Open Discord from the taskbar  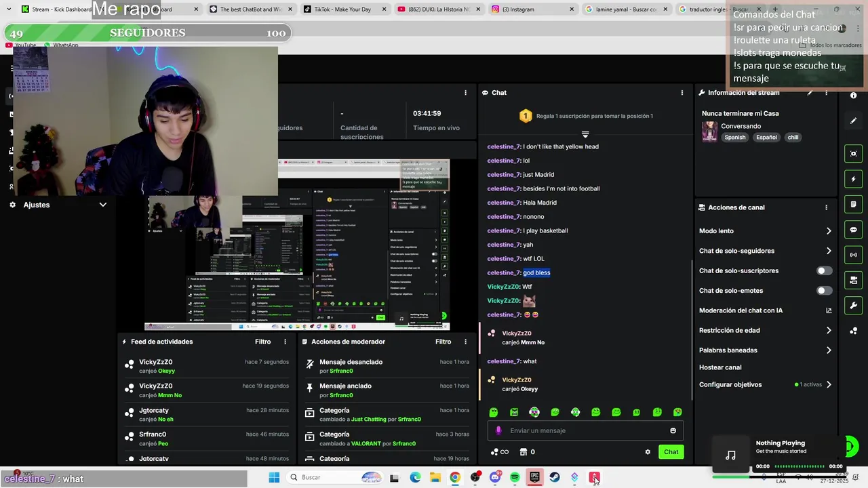pos(495,478)
